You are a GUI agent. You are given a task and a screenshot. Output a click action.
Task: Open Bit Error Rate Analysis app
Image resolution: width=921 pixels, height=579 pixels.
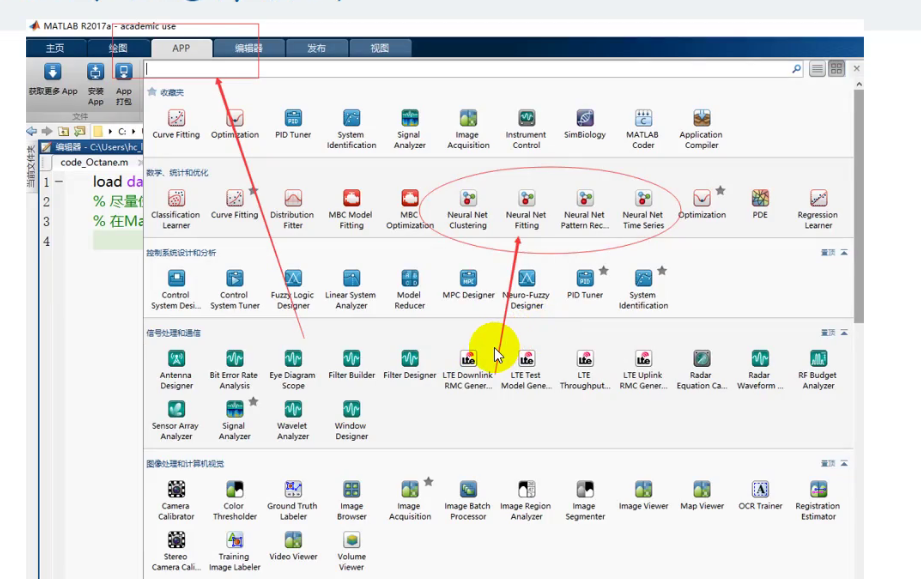pyautogui.click(x=234, y=370)
